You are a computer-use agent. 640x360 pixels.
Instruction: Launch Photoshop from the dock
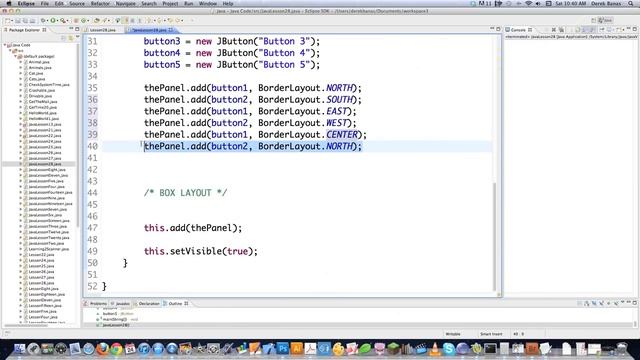point(282,349)
